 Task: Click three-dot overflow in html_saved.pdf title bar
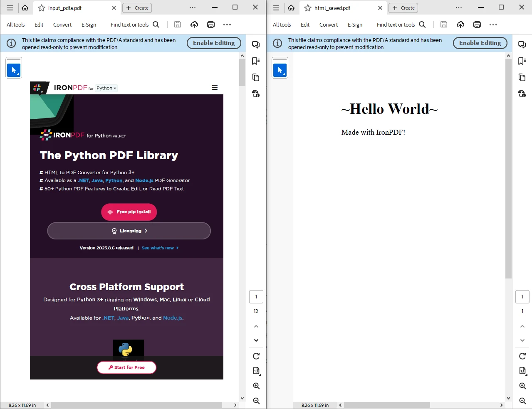[458, 8]
